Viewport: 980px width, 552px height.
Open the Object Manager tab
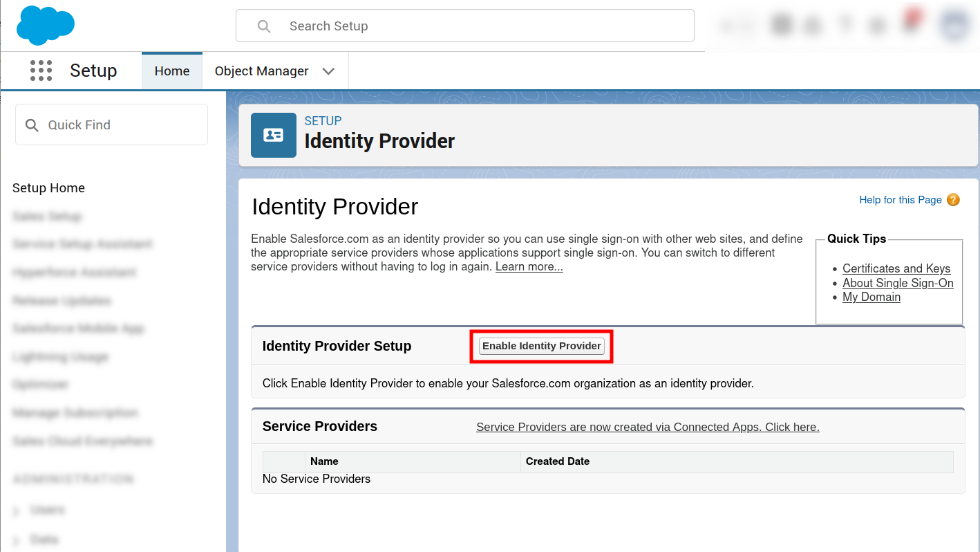coord(261,71)
